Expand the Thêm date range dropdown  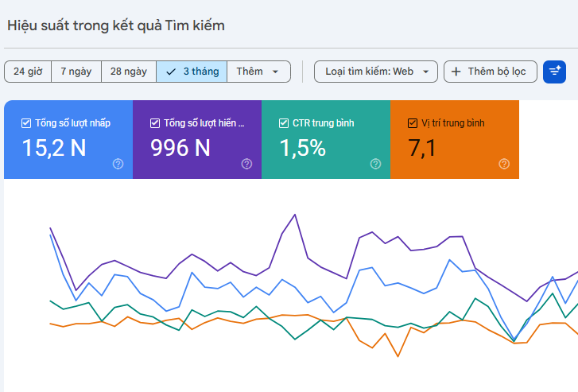tap(258, 72)
